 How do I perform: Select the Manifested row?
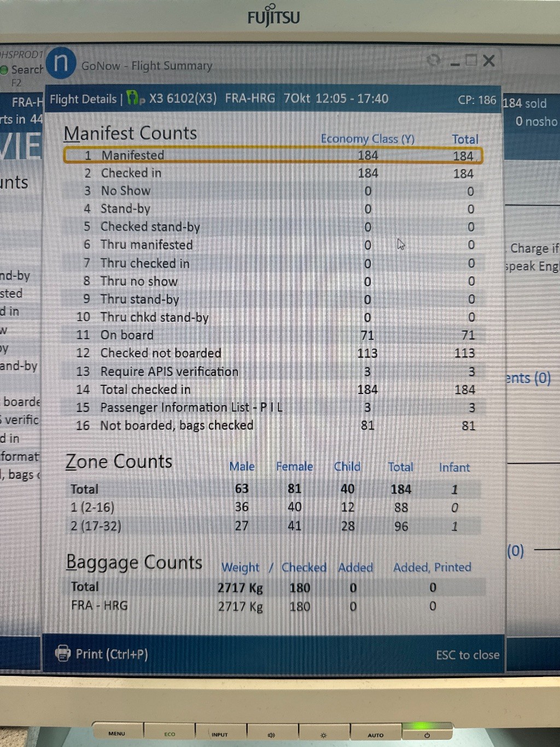[x=272, y=155]
